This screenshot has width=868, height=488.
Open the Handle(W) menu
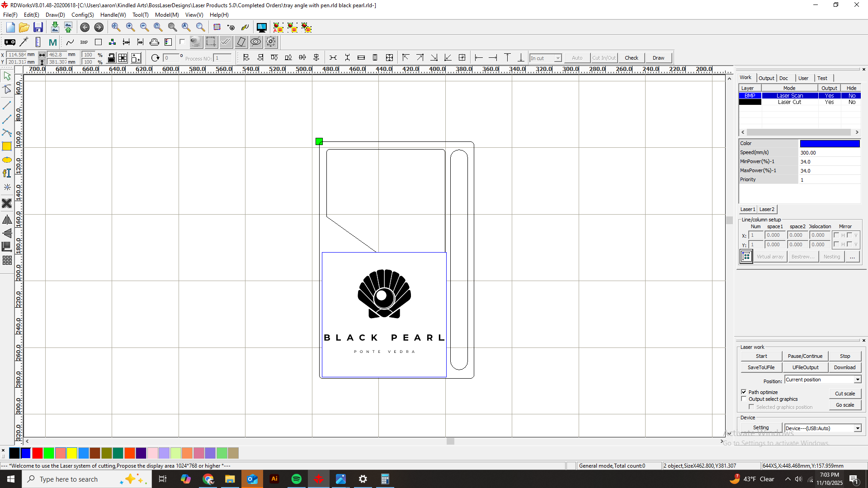[x=113, y=15]
